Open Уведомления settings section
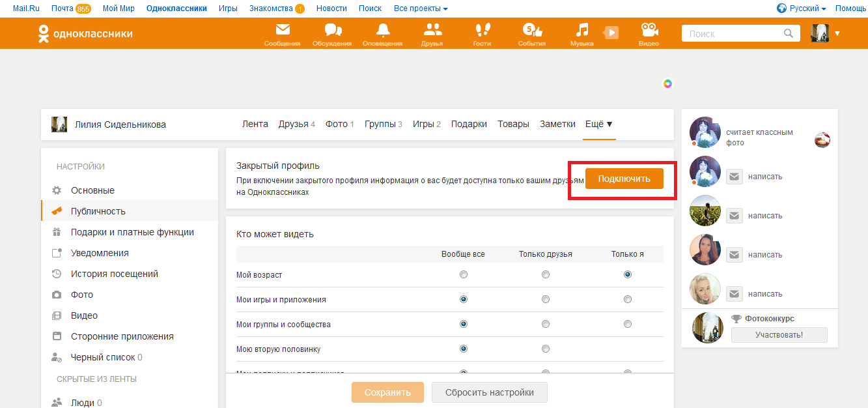868x408 pixels. tap(100, 253)
